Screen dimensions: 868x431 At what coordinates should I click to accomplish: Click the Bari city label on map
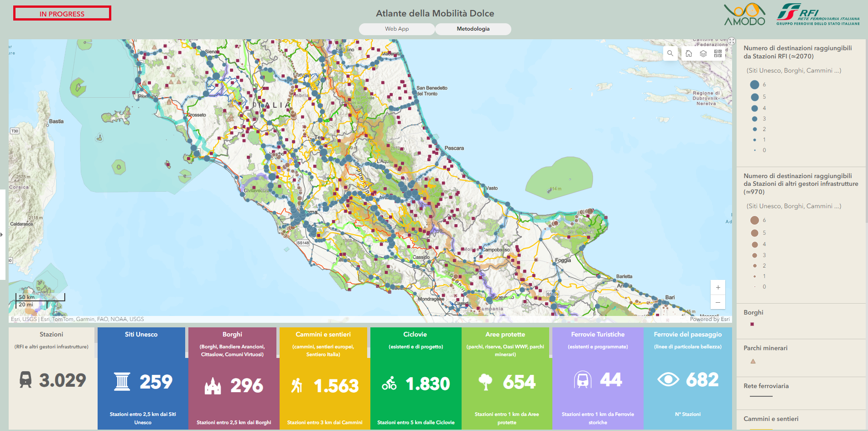[x=670, y=297]
